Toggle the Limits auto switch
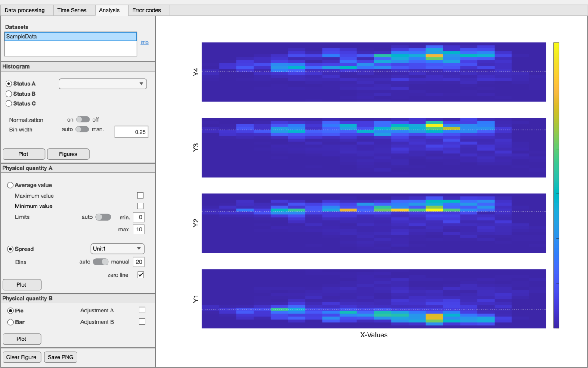The height and width of the screenshot is (368, 588). click(x=103, y=217)
